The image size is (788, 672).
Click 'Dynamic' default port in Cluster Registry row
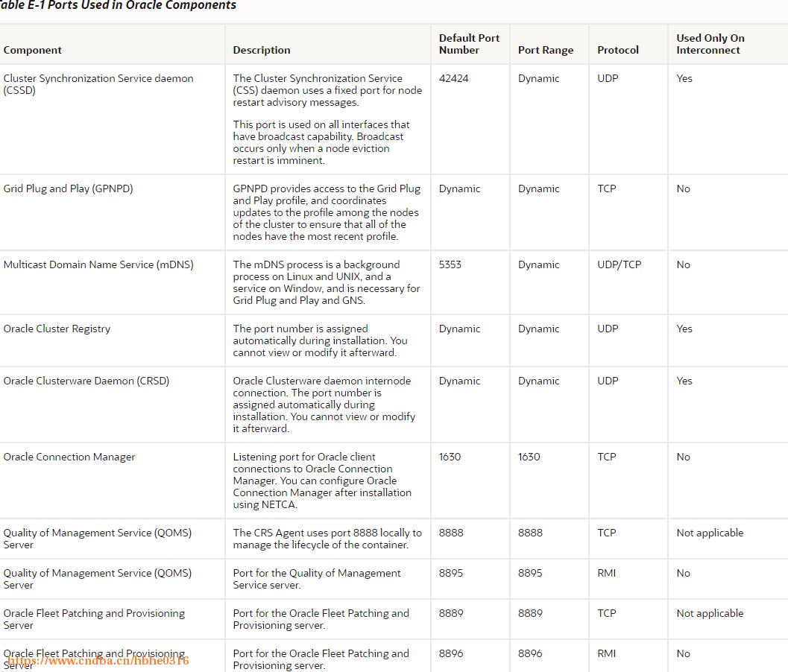click(459, 329)
